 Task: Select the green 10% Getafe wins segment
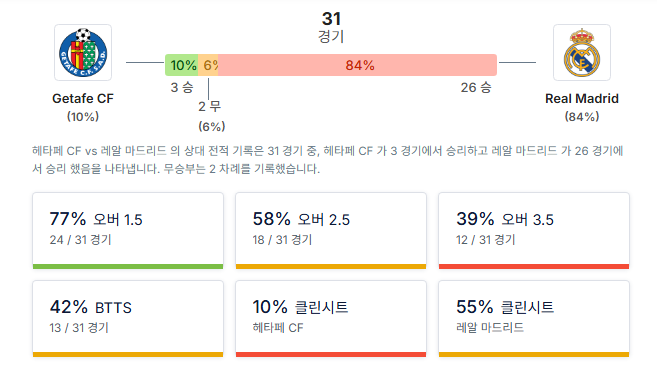181,65
